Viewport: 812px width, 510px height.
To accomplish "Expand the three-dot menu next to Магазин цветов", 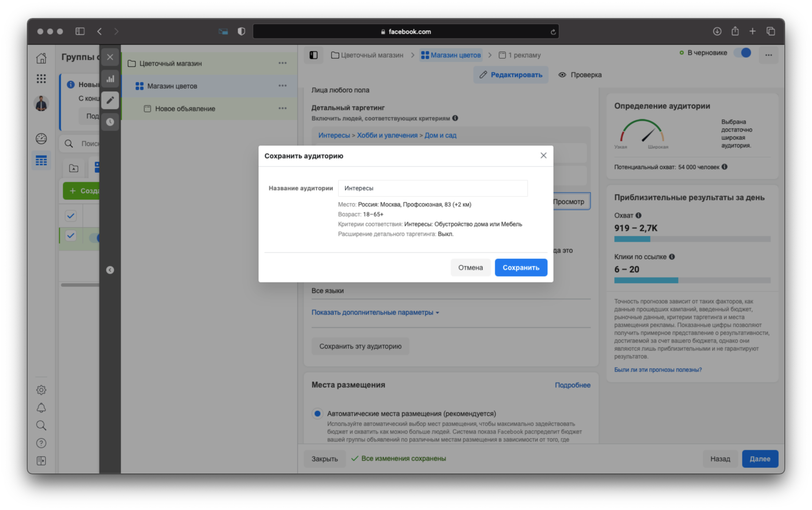I will pos(283,86).
